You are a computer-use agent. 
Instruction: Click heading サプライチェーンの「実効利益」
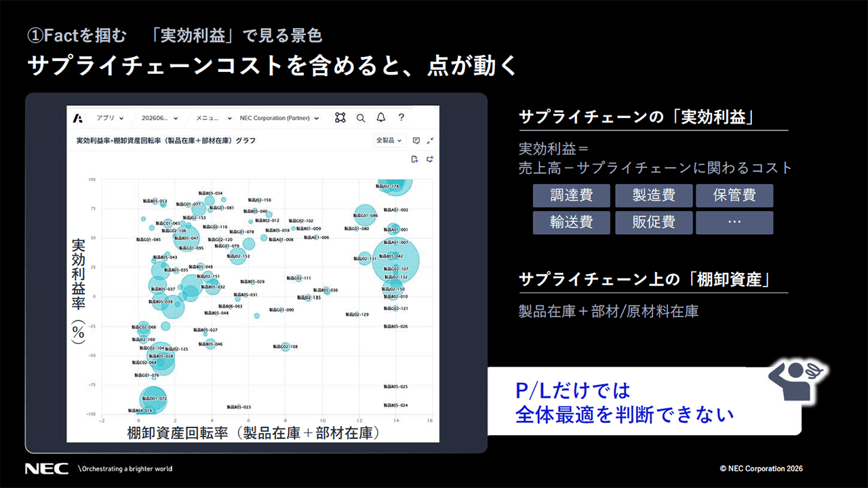pos(637,117)
